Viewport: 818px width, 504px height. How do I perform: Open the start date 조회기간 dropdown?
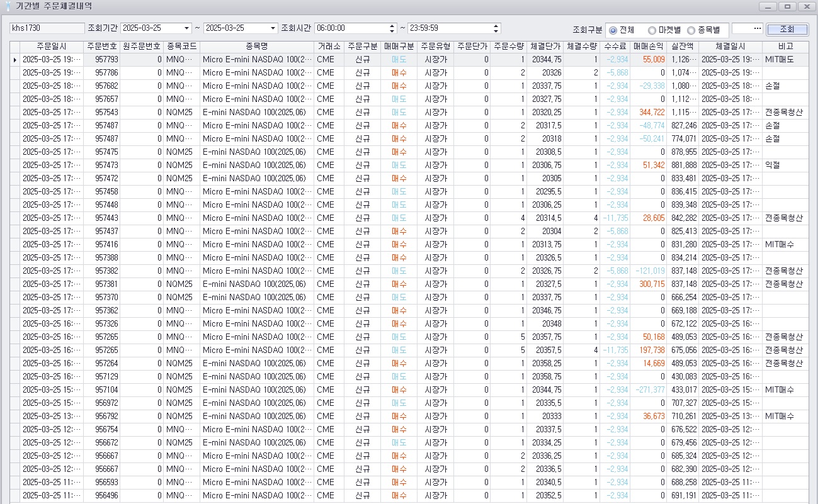187,28
